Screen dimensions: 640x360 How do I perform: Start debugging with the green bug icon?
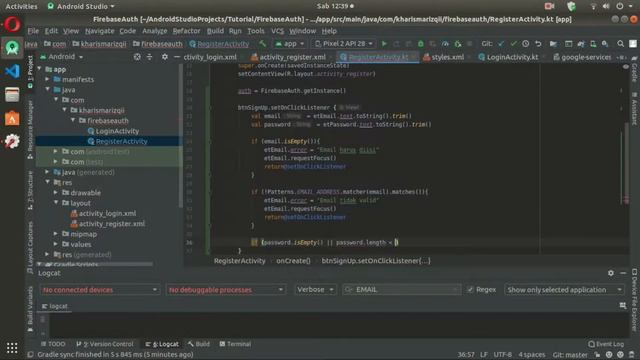(x=420, y=44)
